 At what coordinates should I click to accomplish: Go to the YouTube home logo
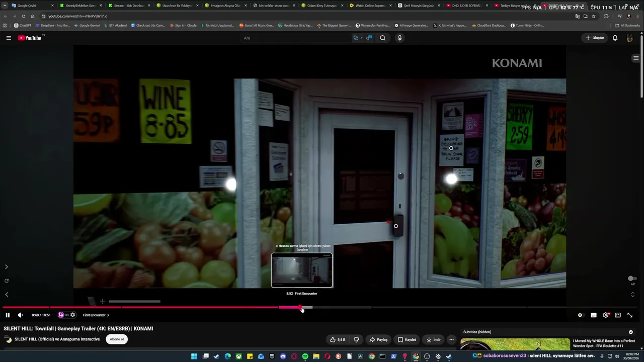pyautogui.click(x=30, y=38)
